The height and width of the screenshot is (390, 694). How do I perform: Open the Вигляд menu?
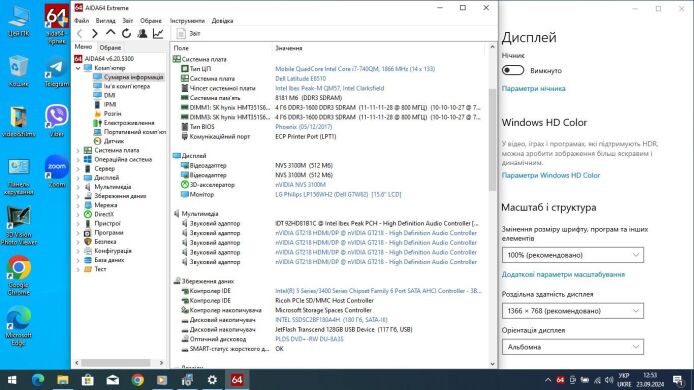(x=105, y=20)
